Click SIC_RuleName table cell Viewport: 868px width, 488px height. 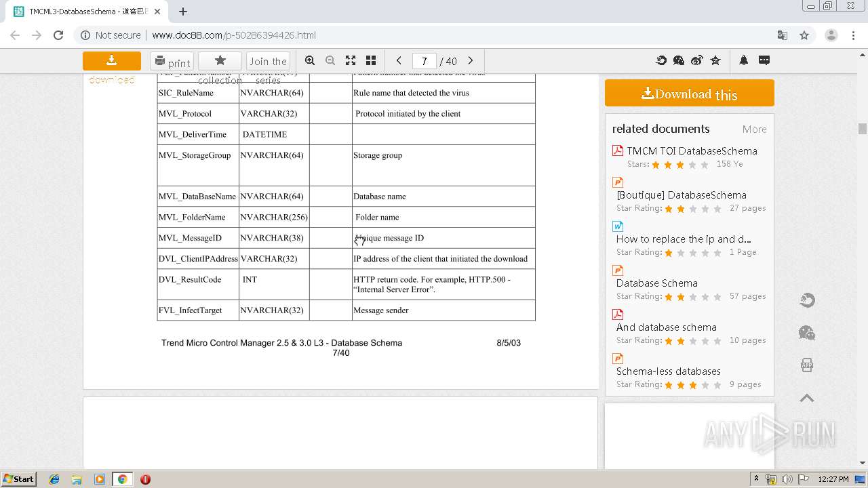click(x=198, y=93)
